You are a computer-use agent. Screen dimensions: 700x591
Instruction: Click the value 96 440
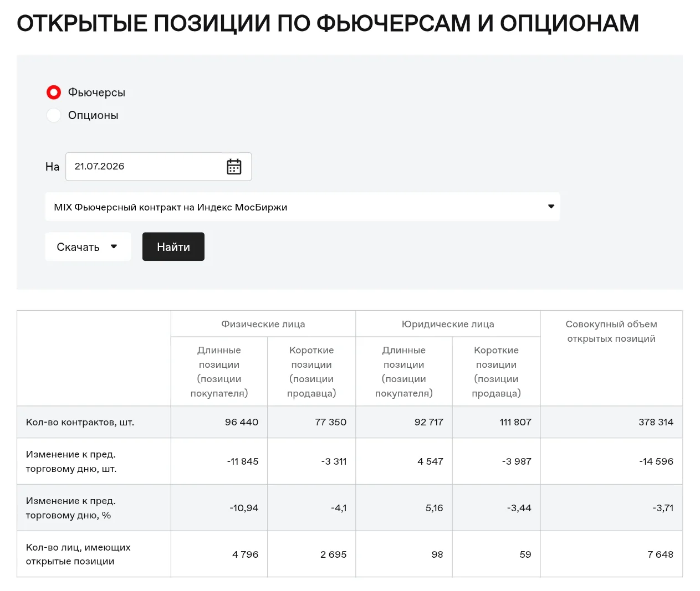point(242,422)
